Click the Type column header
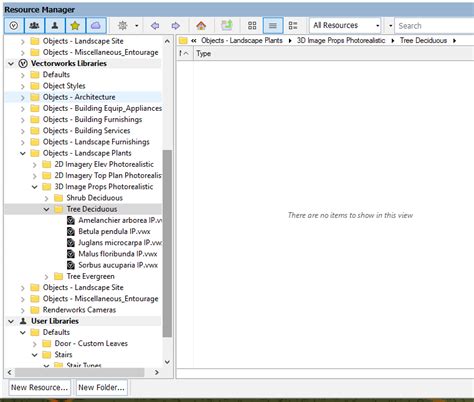This screenshot has width=474, height=402. 203,54
